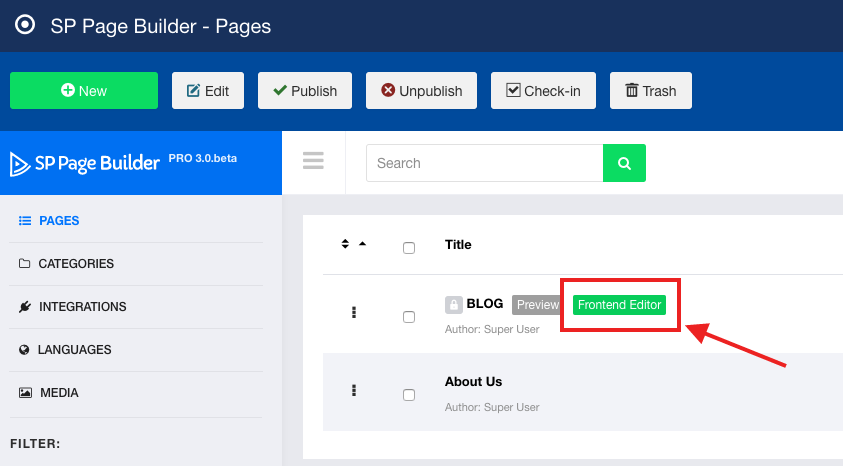Image resolution: width=843 pixels, height=466 pixels.
Task: Sort the table by Title column
Action: [x=458, y=245]
